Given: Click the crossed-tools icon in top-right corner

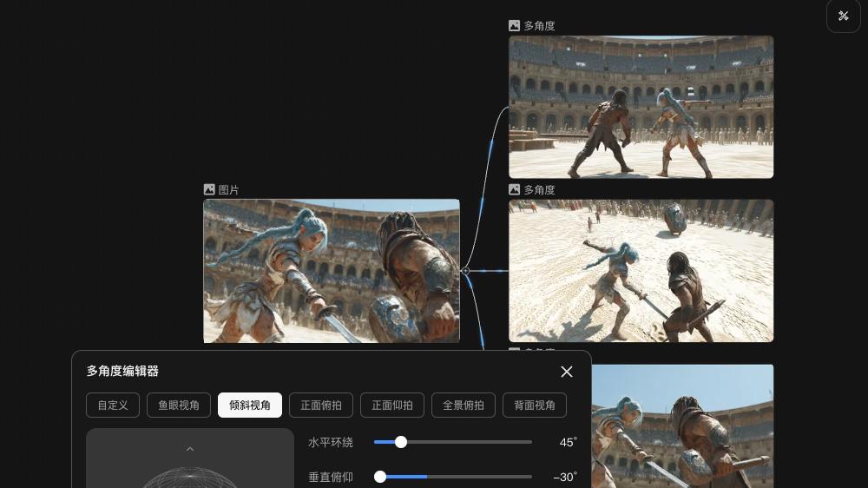Looking at the screenshot, I should coord(843,16).
